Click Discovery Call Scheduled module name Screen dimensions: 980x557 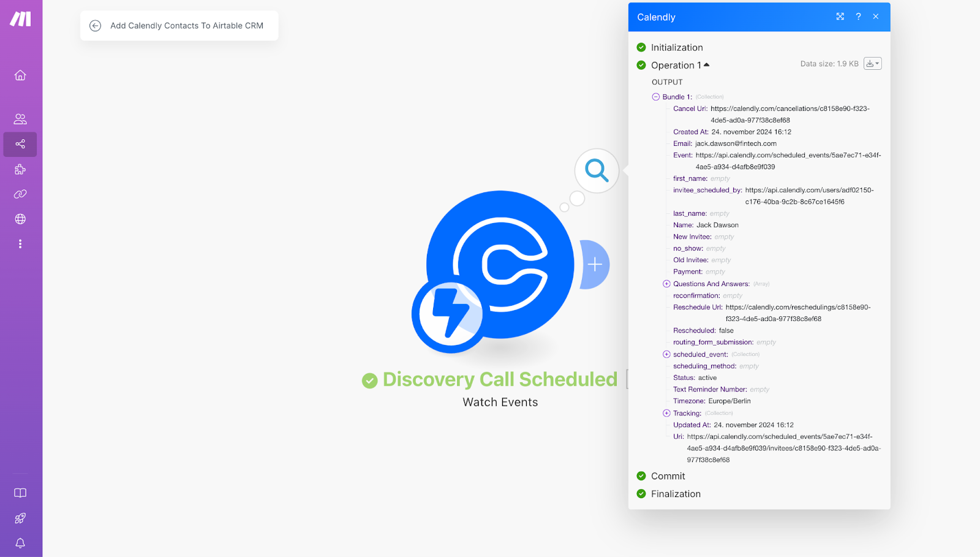[500, 379]
